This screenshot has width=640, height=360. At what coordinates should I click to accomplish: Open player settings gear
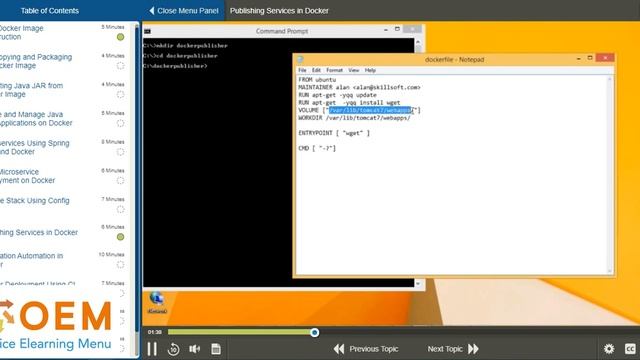pos(609,349)
